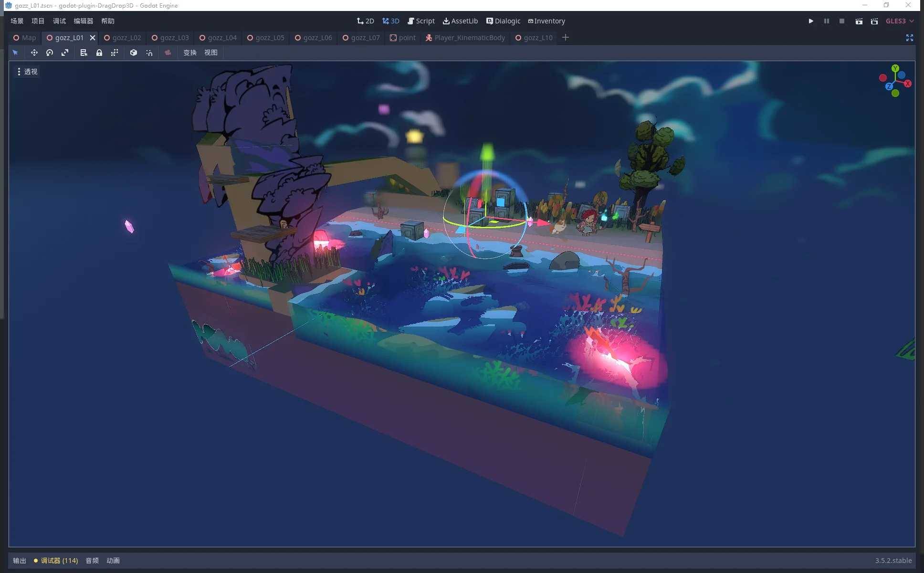Play the custom scene clapperboard icon
This screenshot has width=924, height=573.
point(874,21)
